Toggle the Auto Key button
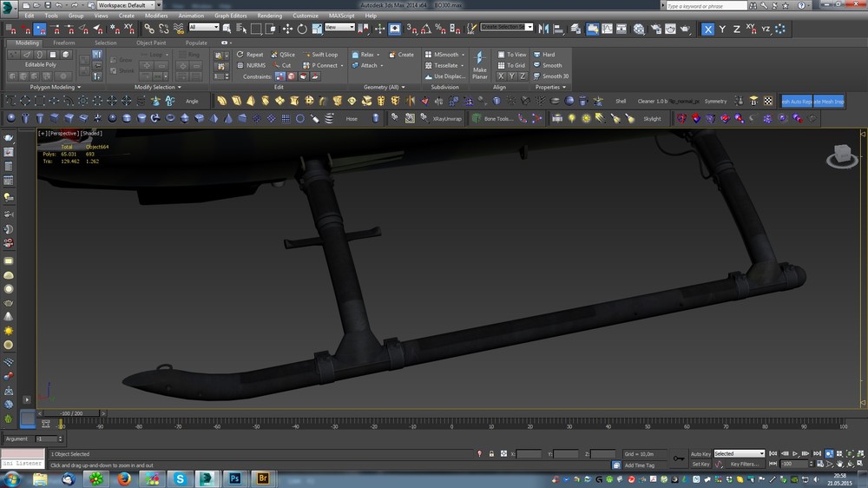The image size is (868, 488). click(x=700, y=453)
